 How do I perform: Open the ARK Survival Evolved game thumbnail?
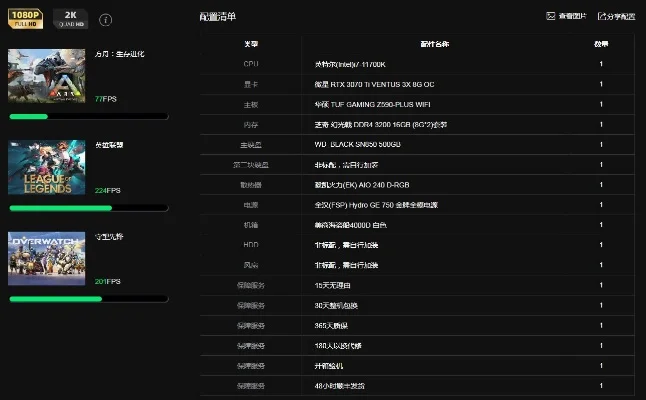point(47,76)
